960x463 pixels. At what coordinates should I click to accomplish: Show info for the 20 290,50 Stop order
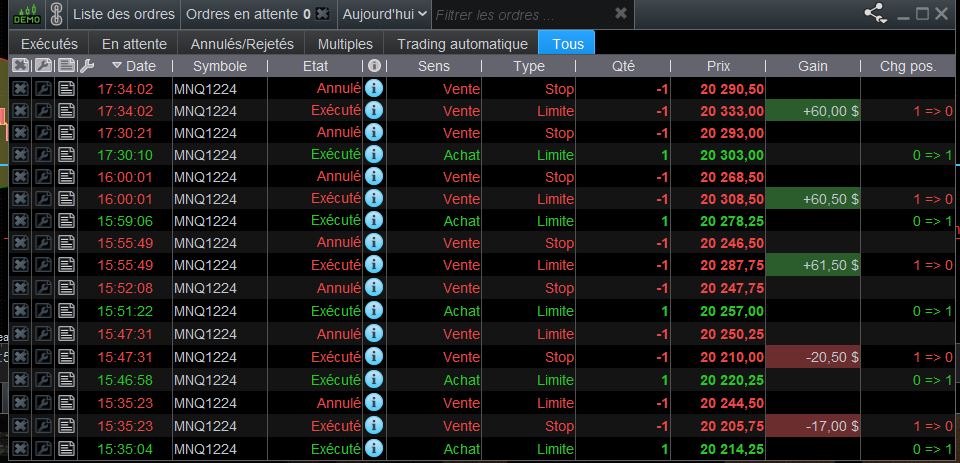[x=374, y=89]
